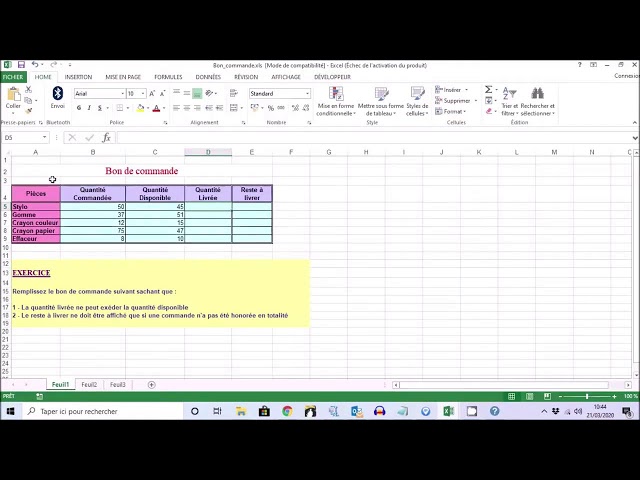This screenshot has width=640, height=480.
Task: Click the Insérer cells button
Action: [x=451, y=90]
